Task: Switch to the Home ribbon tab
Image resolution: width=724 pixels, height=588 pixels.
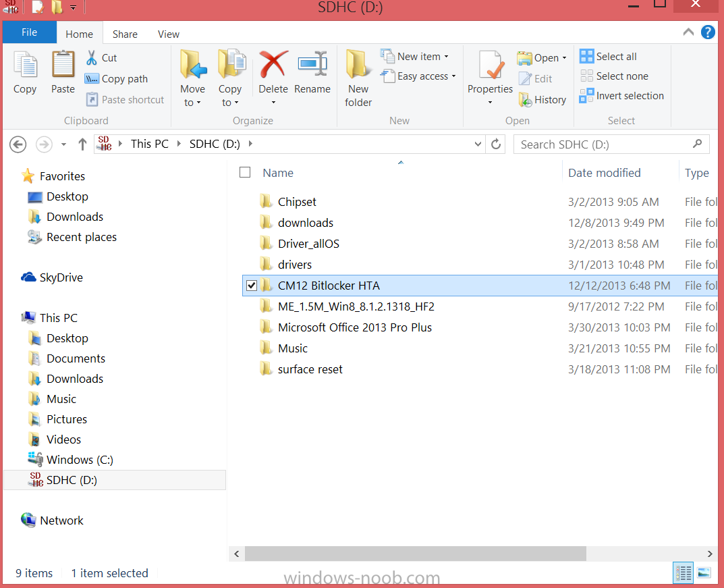Action: click(x=79, y=34)
